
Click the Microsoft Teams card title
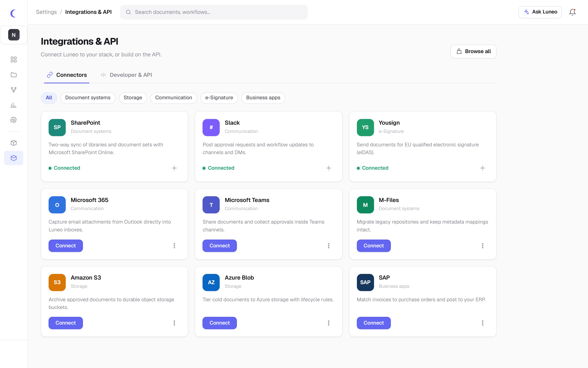pyautogui.click(x=247, y=200)
